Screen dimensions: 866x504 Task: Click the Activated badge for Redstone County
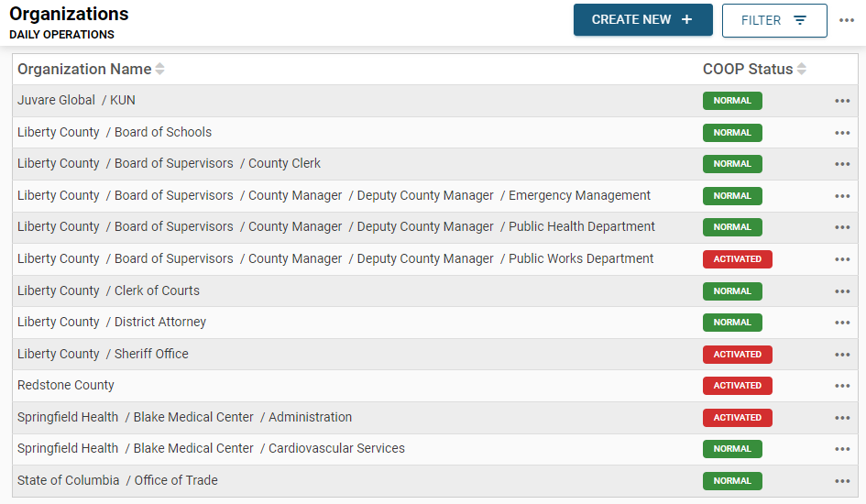(737, 386)
